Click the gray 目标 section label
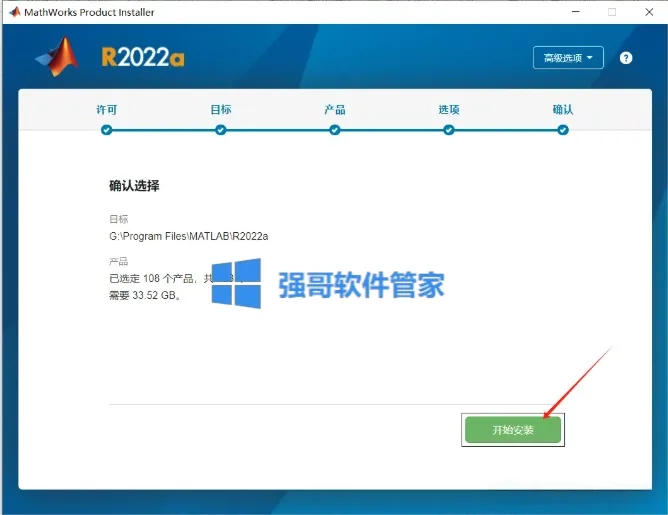 [x=118, y=219]
